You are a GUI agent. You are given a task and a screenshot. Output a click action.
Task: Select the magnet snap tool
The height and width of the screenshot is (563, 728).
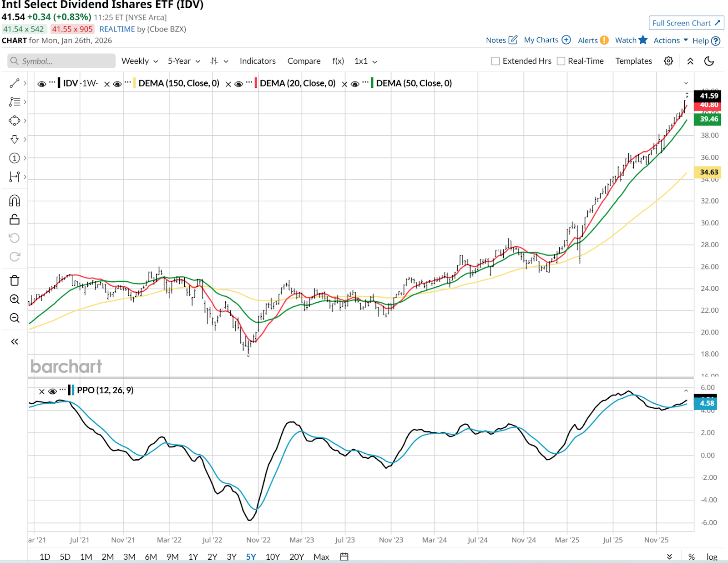(x=15, y=201)
